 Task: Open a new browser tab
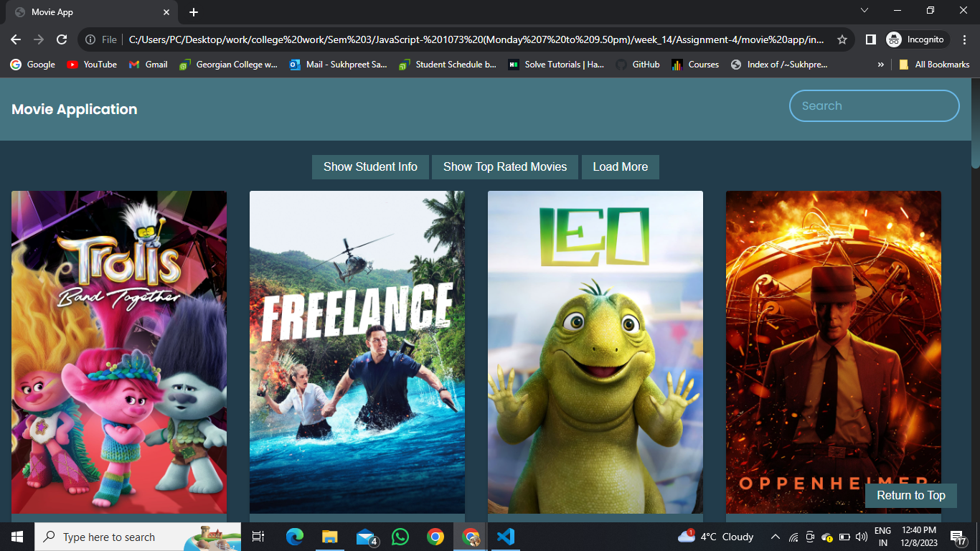(194, 12)
